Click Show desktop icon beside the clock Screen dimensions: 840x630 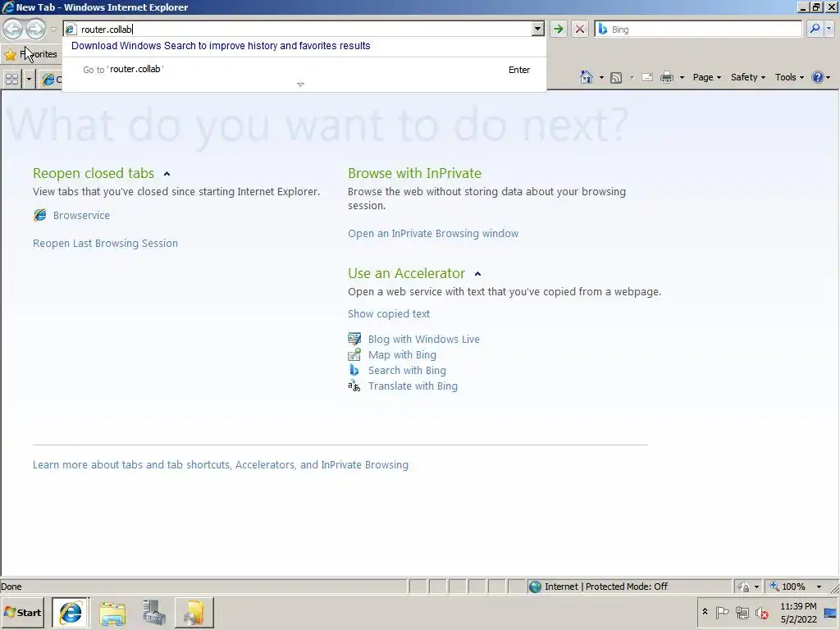pyautogui.click(x=830, y=612)
